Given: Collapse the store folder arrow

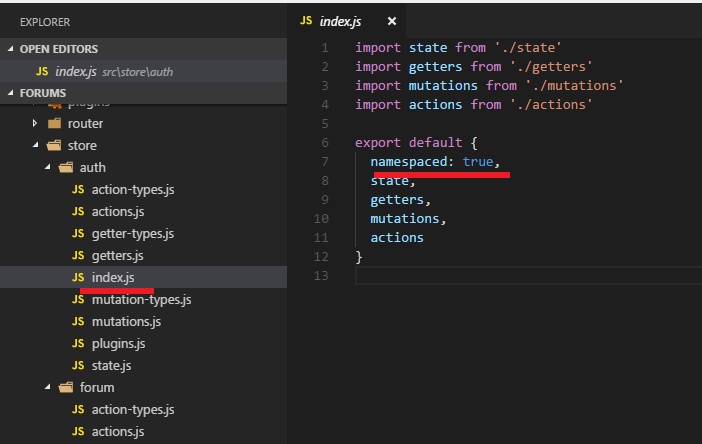Looking at the screenshot, I should 35,145.
